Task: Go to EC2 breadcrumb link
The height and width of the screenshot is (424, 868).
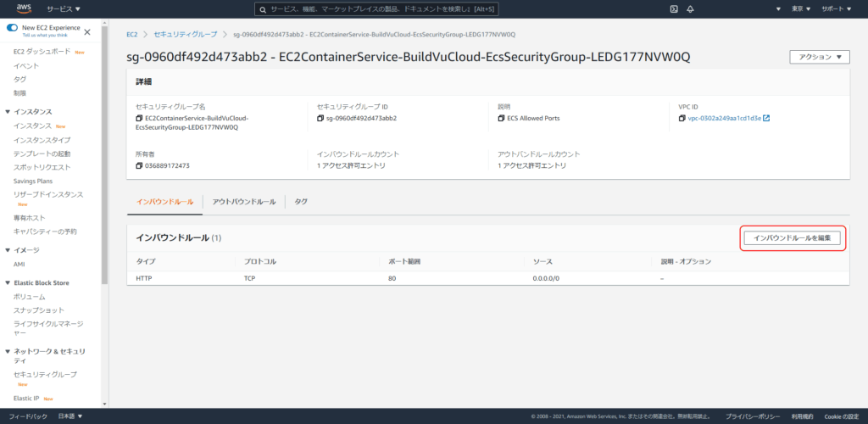Action: (131, 34)
